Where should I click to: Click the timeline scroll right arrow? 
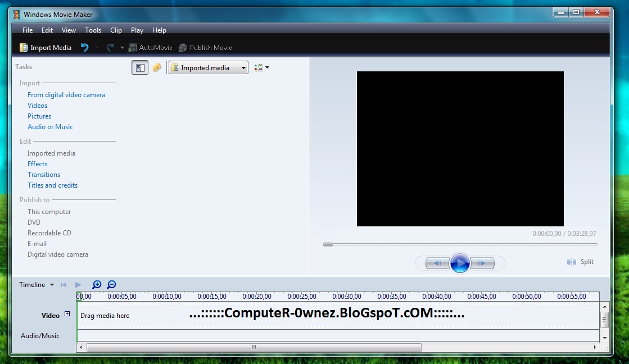595,347
